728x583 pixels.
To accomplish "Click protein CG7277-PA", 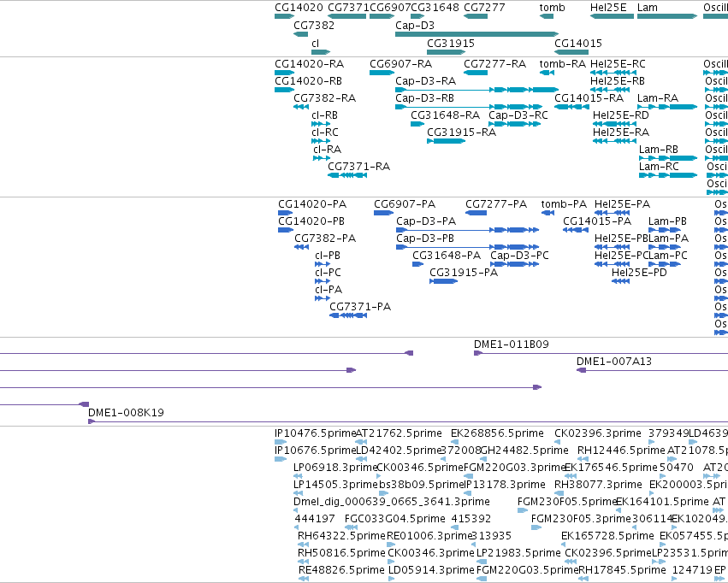I will pos(496,204).
